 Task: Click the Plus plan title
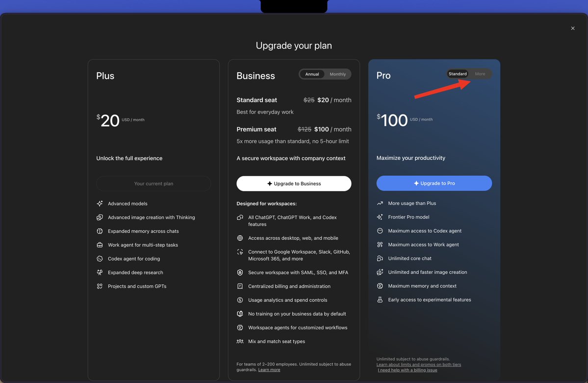[105, 76]
